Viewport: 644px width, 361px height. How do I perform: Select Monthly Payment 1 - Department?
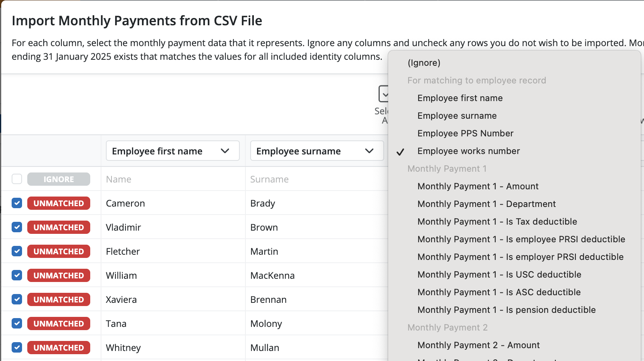(486, 204)
